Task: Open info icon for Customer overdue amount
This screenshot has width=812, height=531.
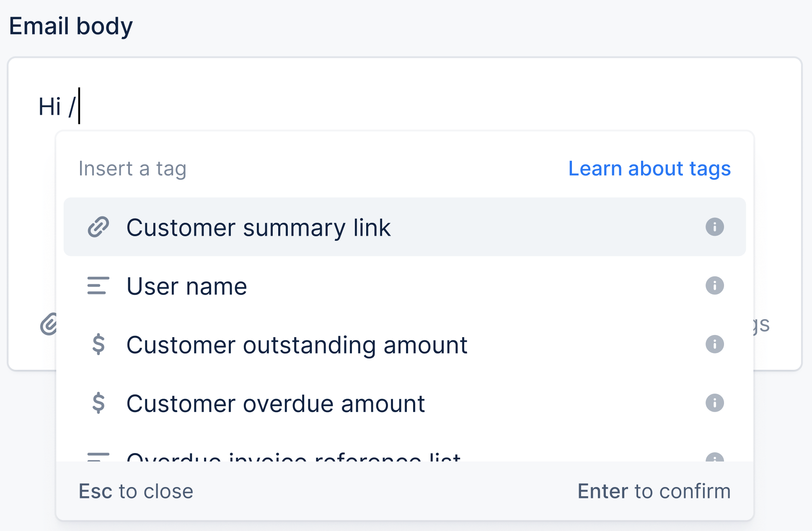Action: pyautogui.click(x=715, y=403)
